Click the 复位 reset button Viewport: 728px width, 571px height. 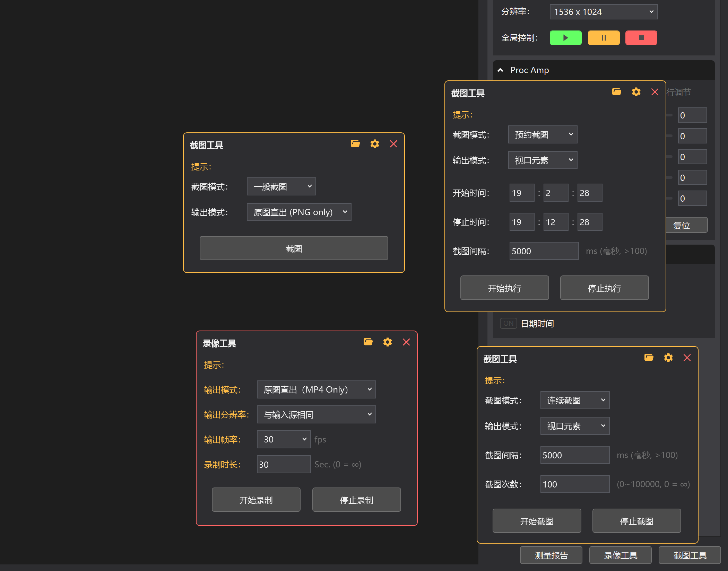click(686, 225)
